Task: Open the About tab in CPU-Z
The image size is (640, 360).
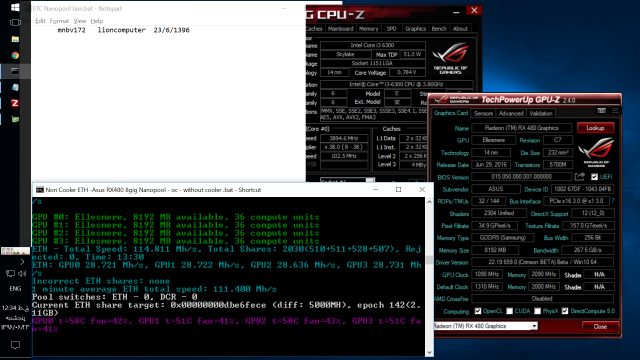Action: pyautogui.click(x=460, y=29)
